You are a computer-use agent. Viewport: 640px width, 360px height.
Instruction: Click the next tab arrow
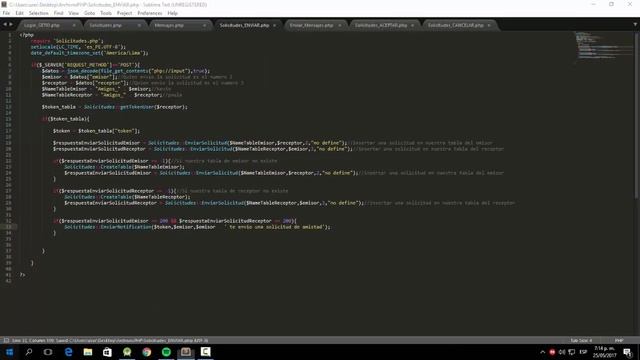(11, 25)
